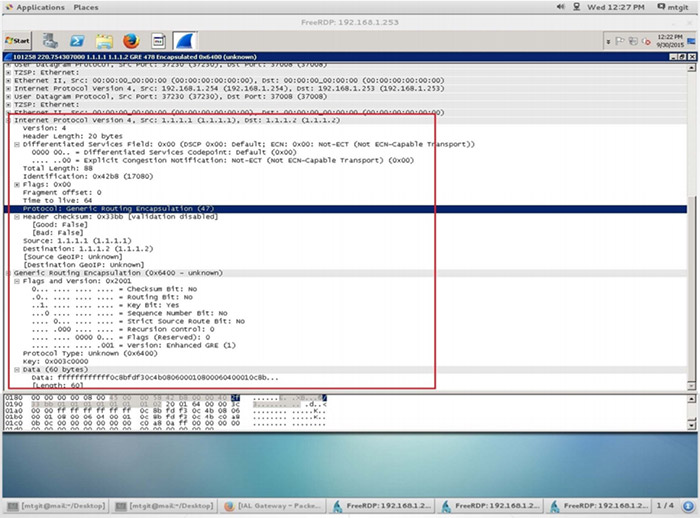Select the Protocol Type: Unknown (0x6400) row
700x518 pixels.
coord(90,353)
